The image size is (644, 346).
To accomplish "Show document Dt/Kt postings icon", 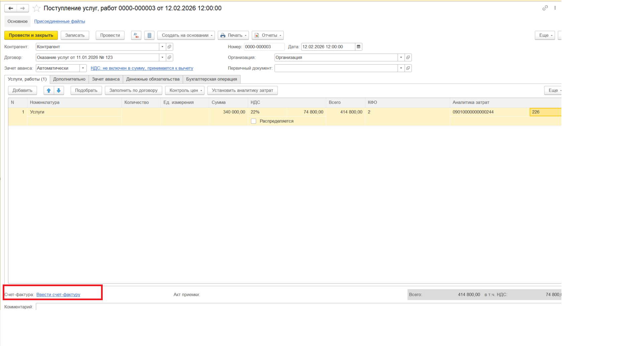I will (x=136, y=35).
